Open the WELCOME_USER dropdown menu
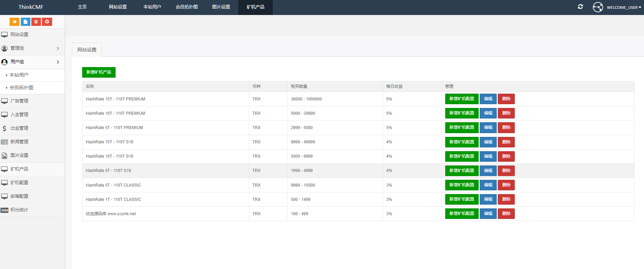 pos(624,7)
